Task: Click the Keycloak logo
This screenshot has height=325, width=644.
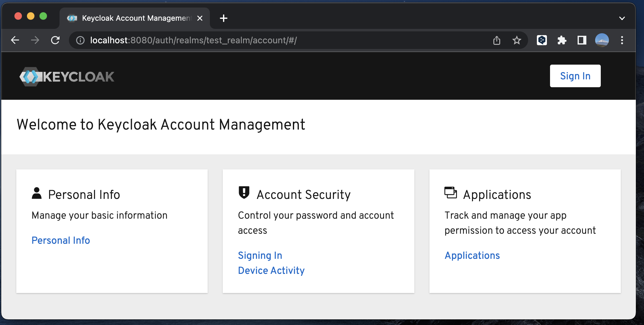Action: coord(66,76)
